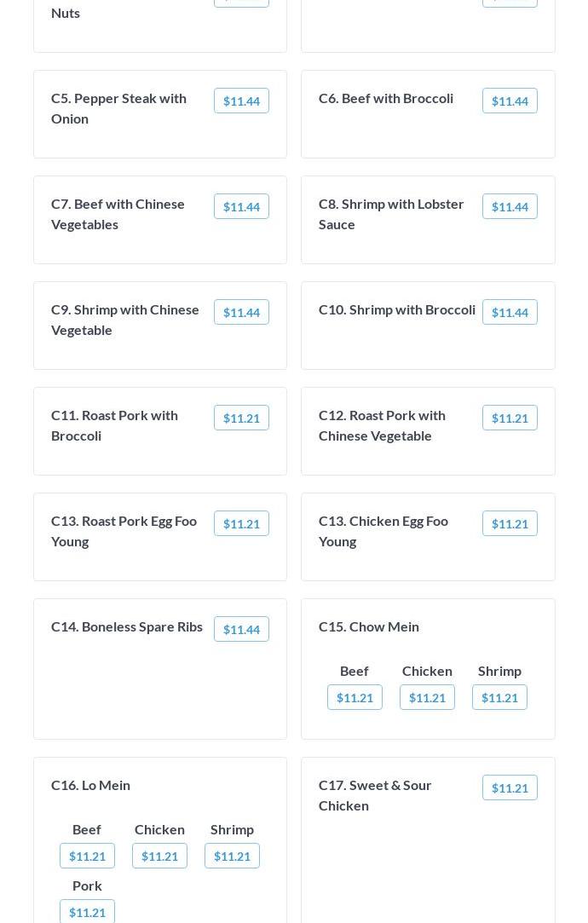Click C13 Chicken Egg Foo Young price

pos(510,523)
